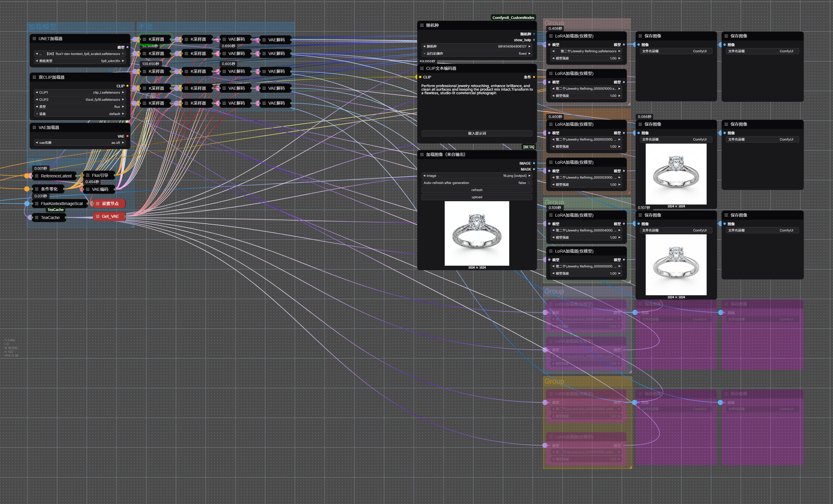Click the upload button
The image size is (833, 504).
(x=477, y=197)
